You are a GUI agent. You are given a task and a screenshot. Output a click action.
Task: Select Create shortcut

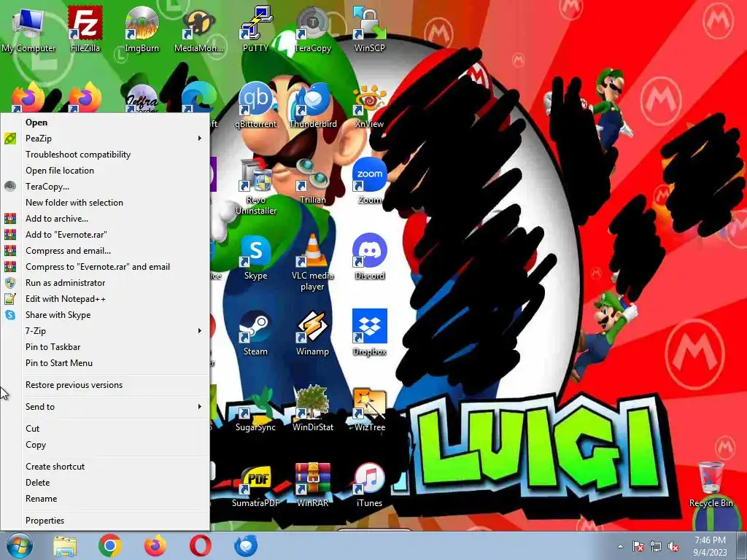point(105,467)
